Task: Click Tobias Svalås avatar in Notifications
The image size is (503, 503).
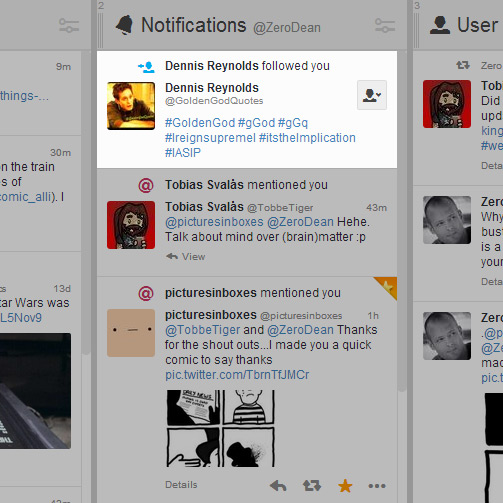Action: coord(131,225)
